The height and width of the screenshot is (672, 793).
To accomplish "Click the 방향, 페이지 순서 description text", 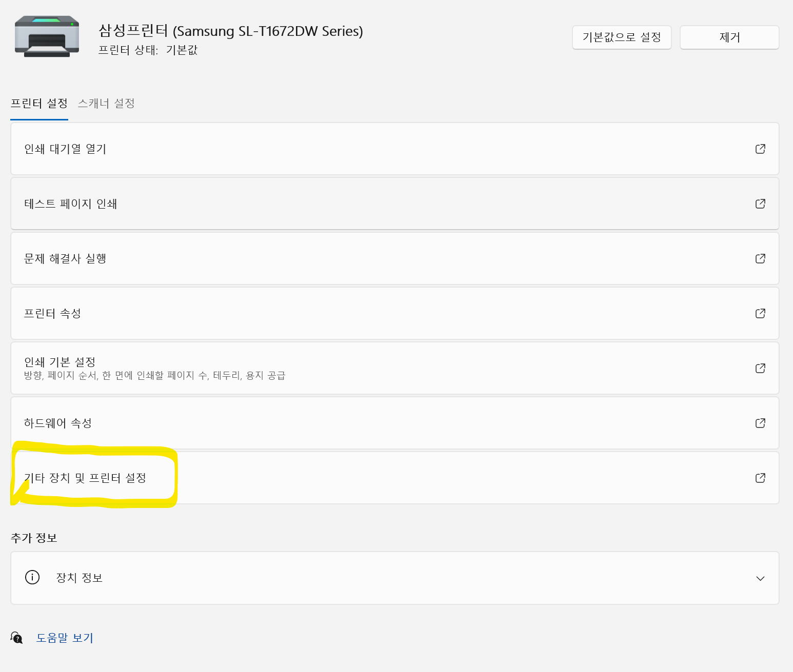I will [155, 375].
